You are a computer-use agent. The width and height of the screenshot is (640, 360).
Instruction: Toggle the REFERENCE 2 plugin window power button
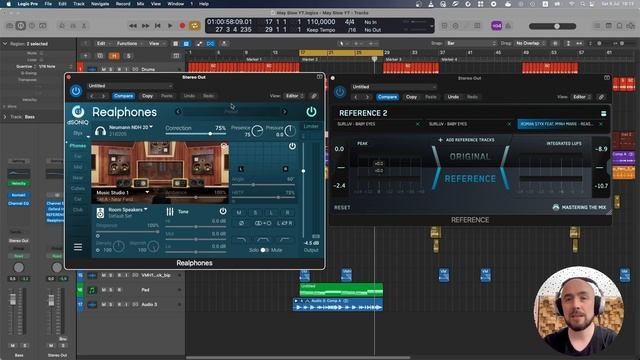[x=340, y=92]
